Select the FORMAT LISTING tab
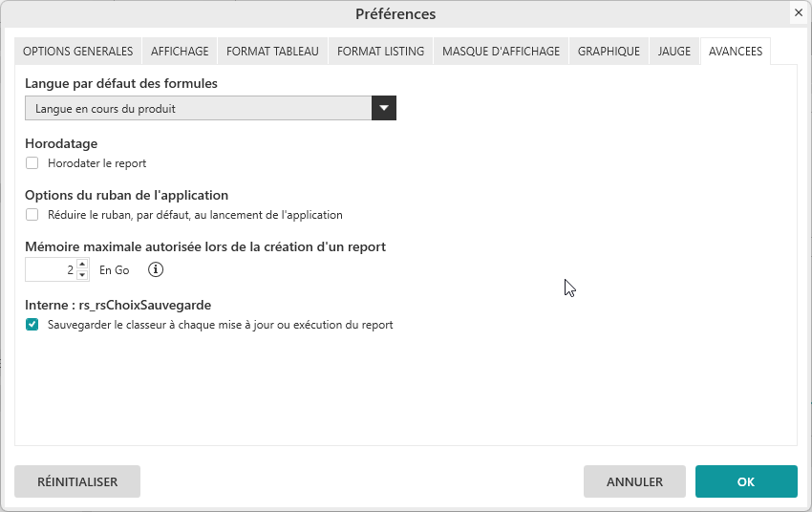Screen dimensions: 812x512 point(380,52)
